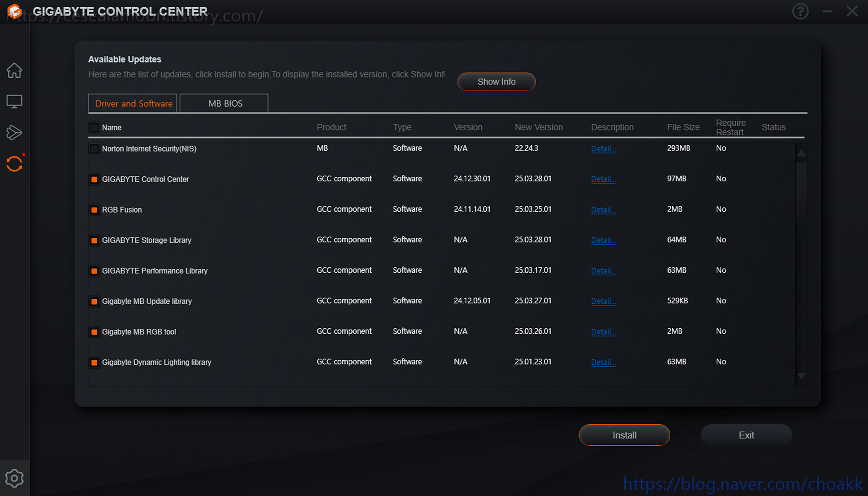868x496 pixels.
Task: Minimize the Control Center window
Action: click(x=827, y=11)
